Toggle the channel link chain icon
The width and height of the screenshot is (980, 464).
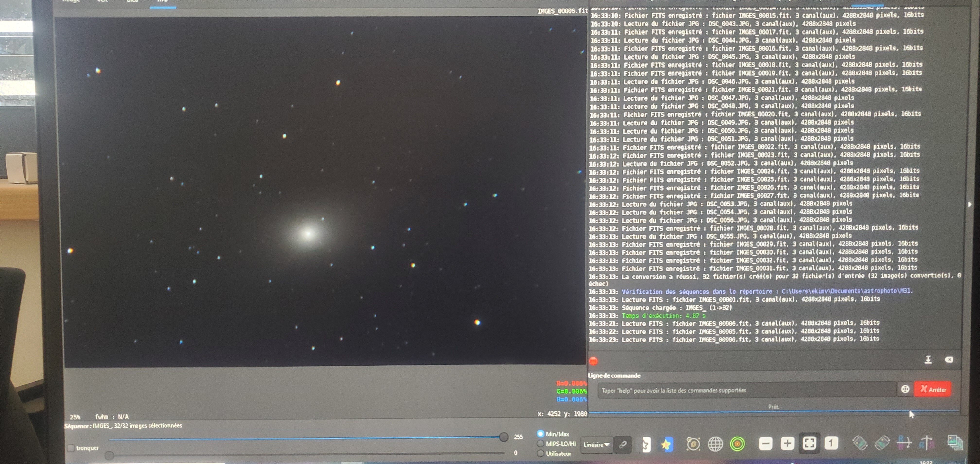click(x=623, y=444)
